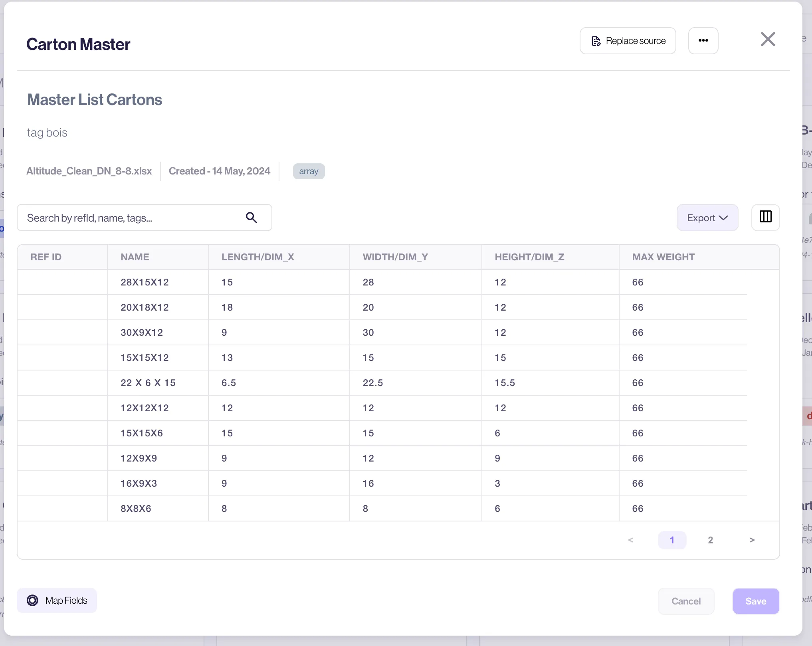Select the 15X15X12 carton name
812x646 pixels.
145,358
